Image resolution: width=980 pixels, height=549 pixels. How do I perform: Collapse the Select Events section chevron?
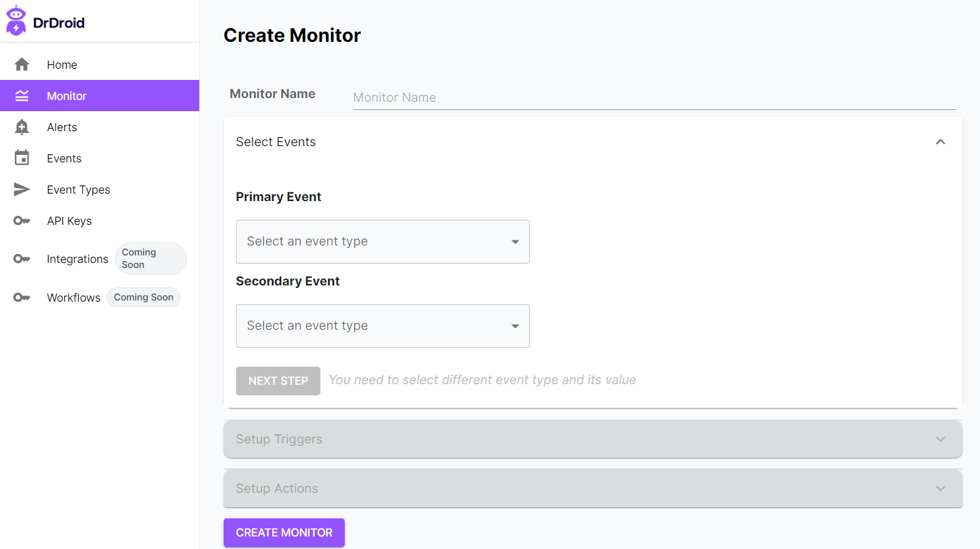940,142
